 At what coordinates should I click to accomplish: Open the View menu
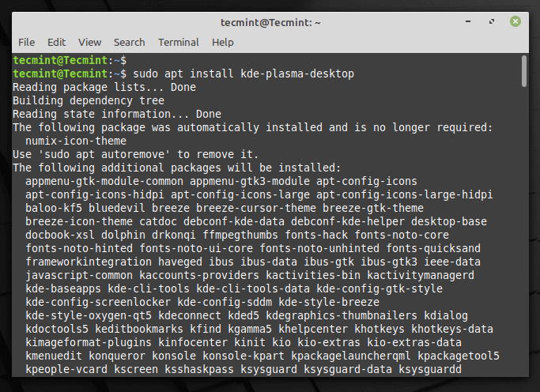point(89,42)
